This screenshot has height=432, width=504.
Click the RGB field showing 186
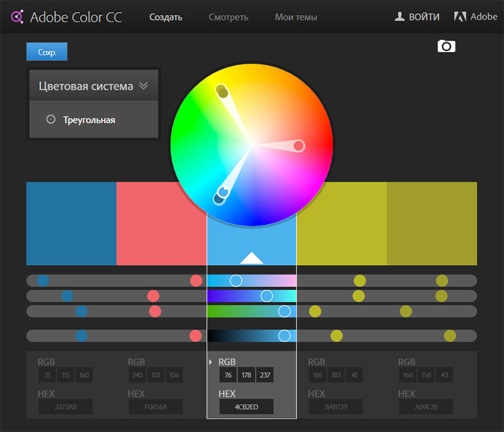coord(318,375)
